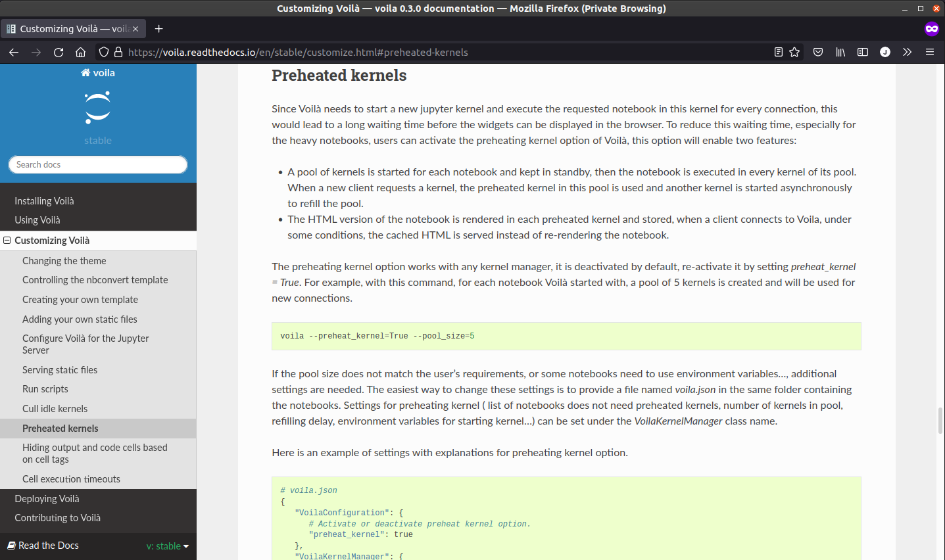Collapse the Customizing Voilà section
This screenshot has width=945, height=560.
[x=6, y=240]
